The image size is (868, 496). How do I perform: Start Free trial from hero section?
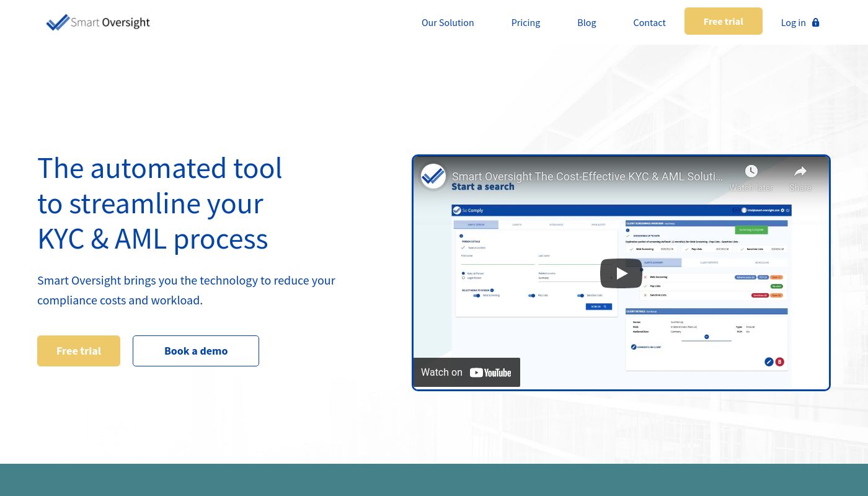pyautogui.click(x=79, y=351)
